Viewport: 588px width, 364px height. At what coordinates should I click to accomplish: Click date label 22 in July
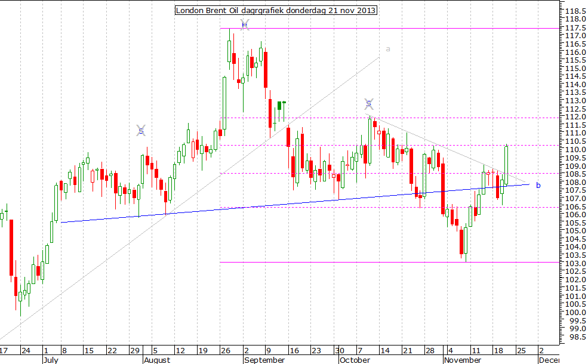112,351
